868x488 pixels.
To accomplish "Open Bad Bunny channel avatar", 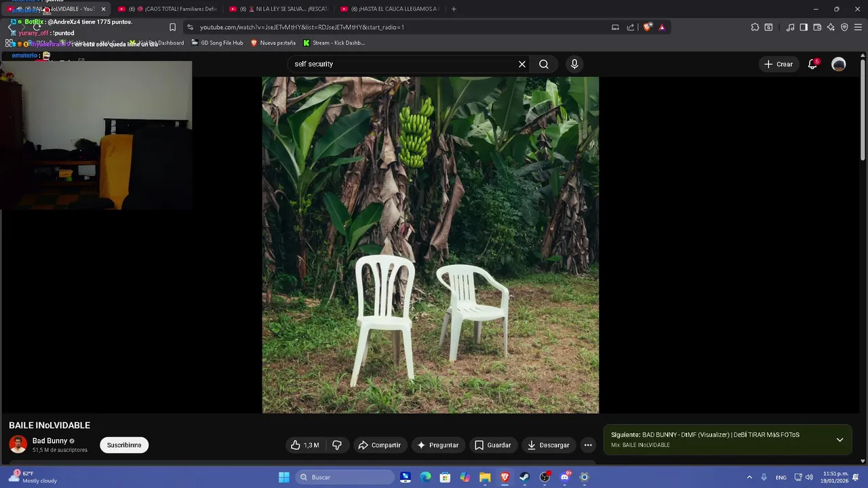I will (18, 445).
